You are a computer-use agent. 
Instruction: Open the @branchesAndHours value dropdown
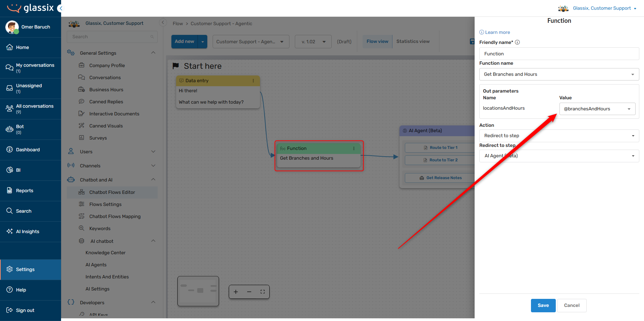tap(597, 109)
